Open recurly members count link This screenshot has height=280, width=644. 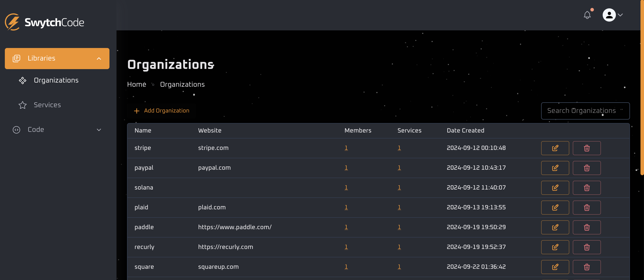point(346,247)
